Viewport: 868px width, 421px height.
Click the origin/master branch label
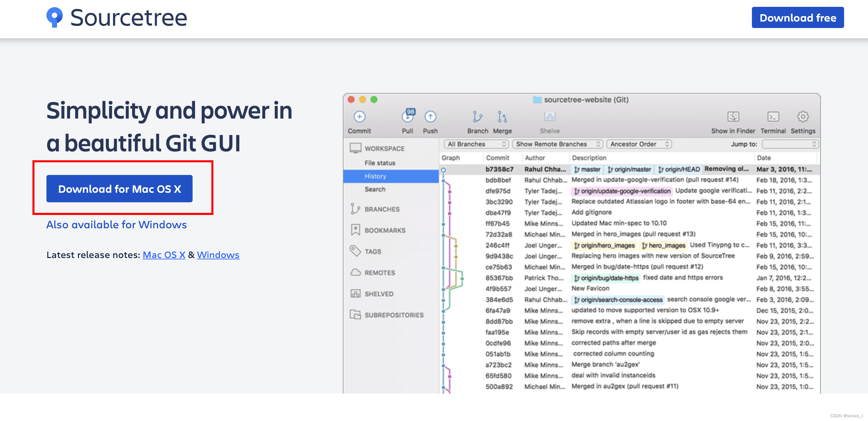point(629,169)
